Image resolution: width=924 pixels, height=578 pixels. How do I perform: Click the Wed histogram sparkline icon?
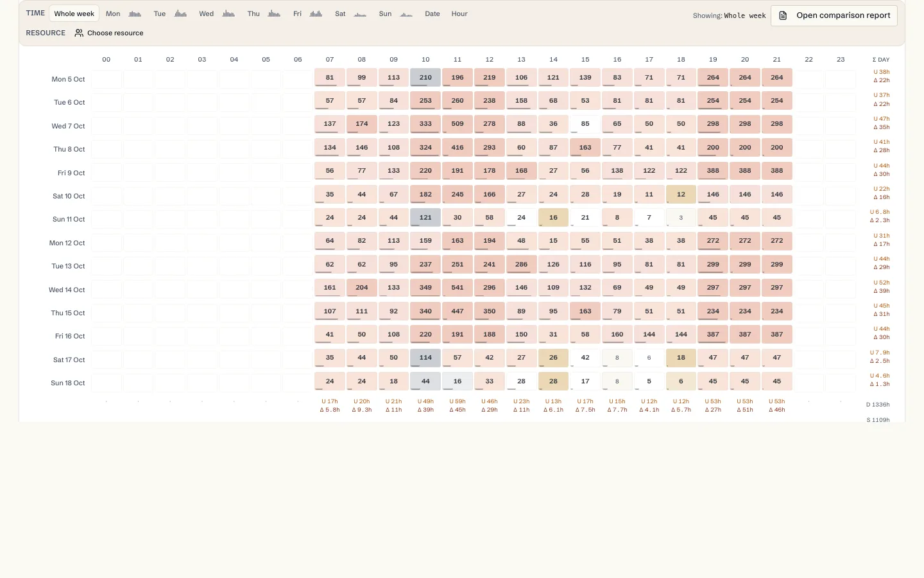[x=228, y=14]
